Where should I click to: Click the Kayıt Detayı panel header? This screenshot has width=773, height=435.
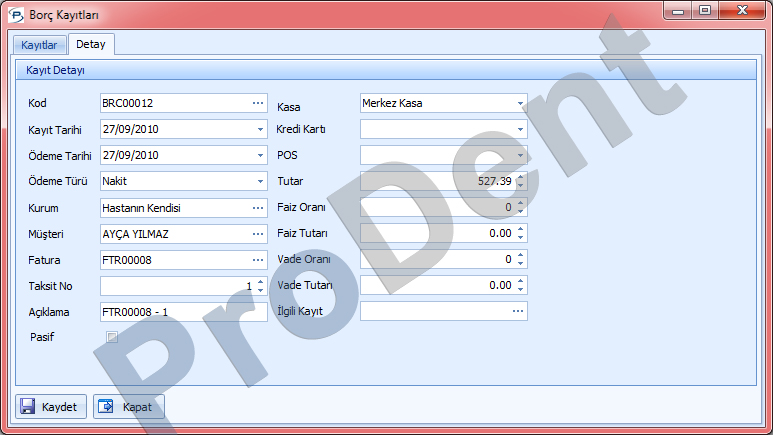click(386, 70)
